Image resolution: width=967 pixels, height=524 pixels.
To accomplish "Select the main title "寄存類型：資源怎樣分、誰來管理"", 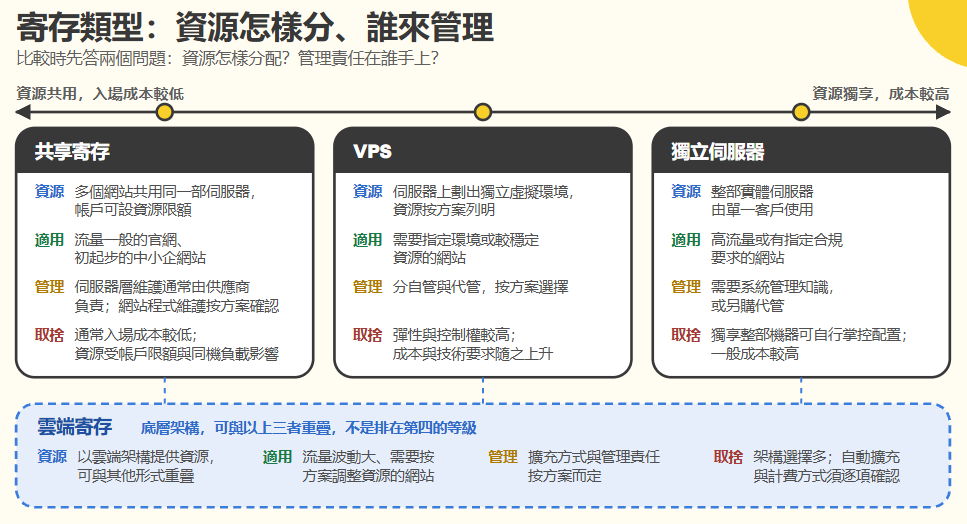I will 255,27.
